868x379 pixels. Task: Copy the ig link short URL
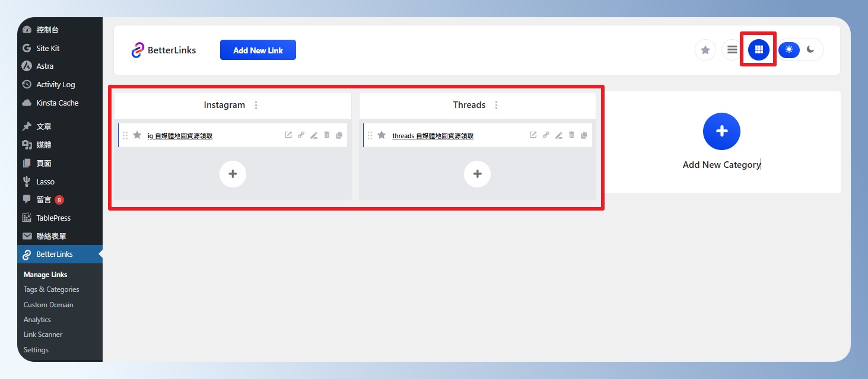point(301,135)
